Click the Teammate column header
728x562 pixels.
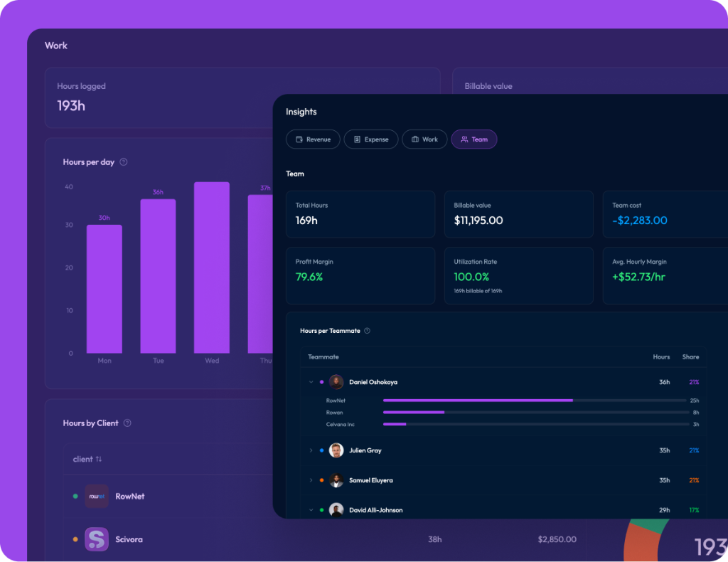tap(323, 357)
